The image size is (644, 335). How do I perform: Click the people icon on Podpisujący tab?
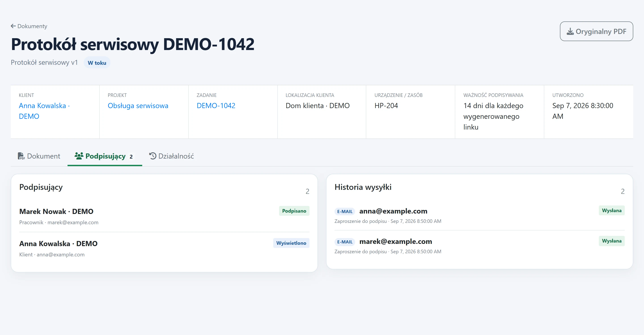tap(79, 156)
